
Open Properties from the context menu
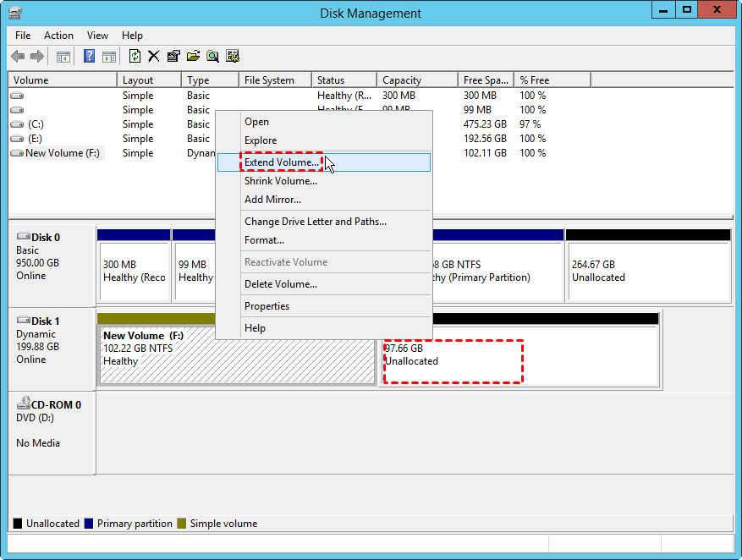pyautogui.click(x=324, y=306)
